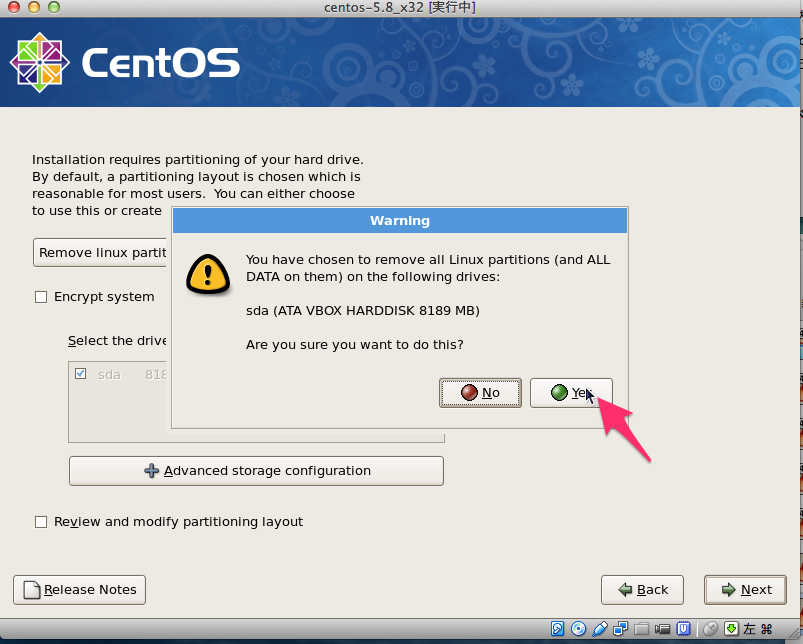803x644 pixels.
Task: Click VirtualBox virtualization CPU chip icon
Action: (x=684, y=629)
